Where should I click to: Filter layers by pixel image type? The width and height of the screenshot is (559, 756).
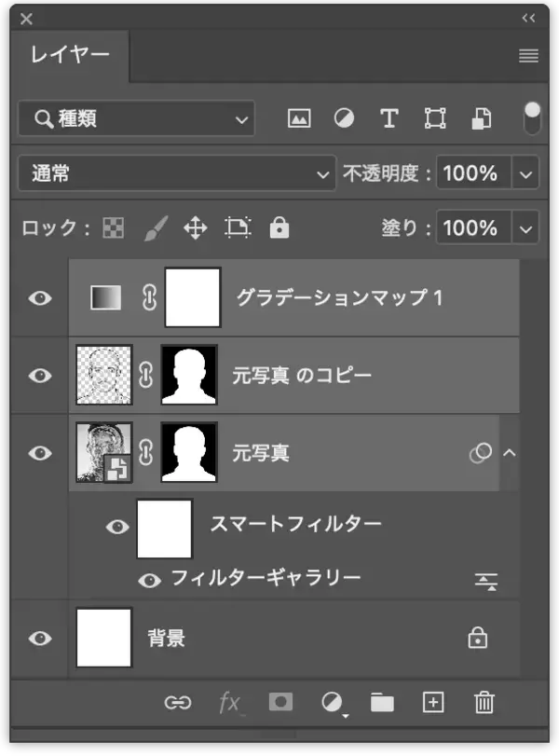click(299, 118)
